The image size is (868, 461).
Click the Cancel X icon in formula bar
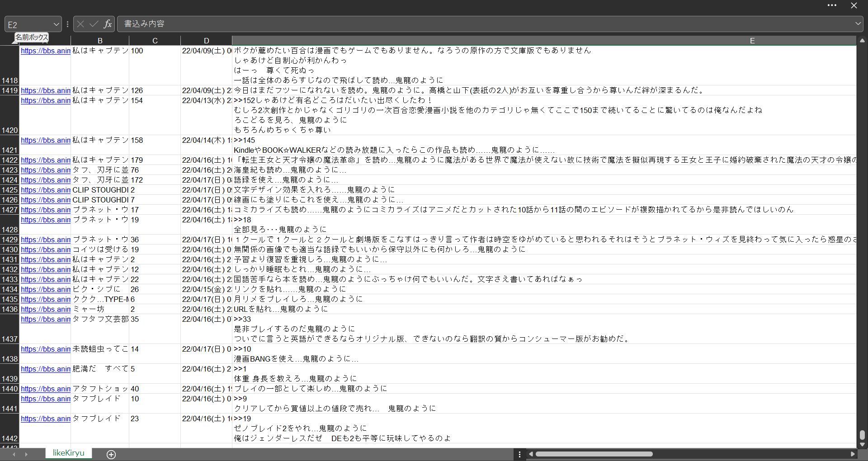click(80, 24)
